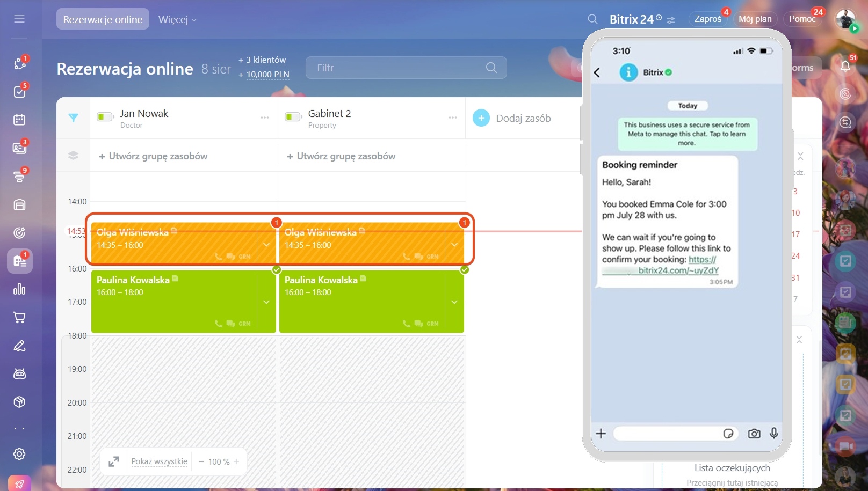This screenshot has height=491, width=868.
Task: Expand Paulina Kowalska booking chevron under Gabinet 2
Action: [454, 302]
